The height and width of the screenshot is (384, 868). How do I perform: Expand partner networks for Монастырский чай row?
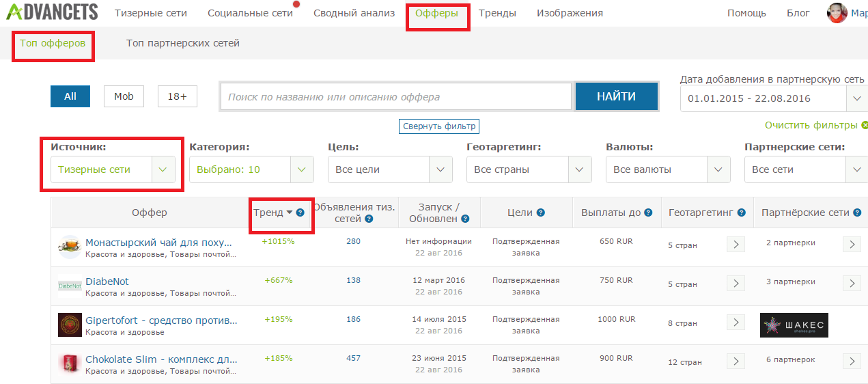852,244
